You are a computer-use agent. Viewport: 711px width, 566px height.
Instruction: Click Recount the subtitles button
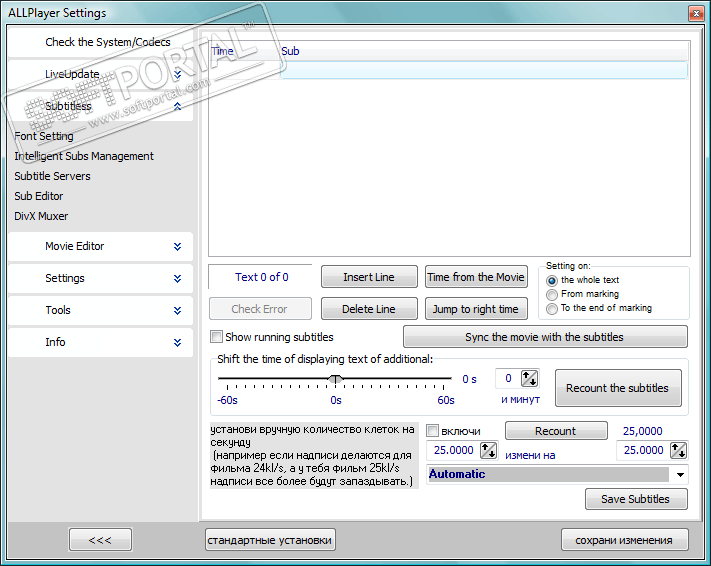pyautogui.click(x=618, y=388)
